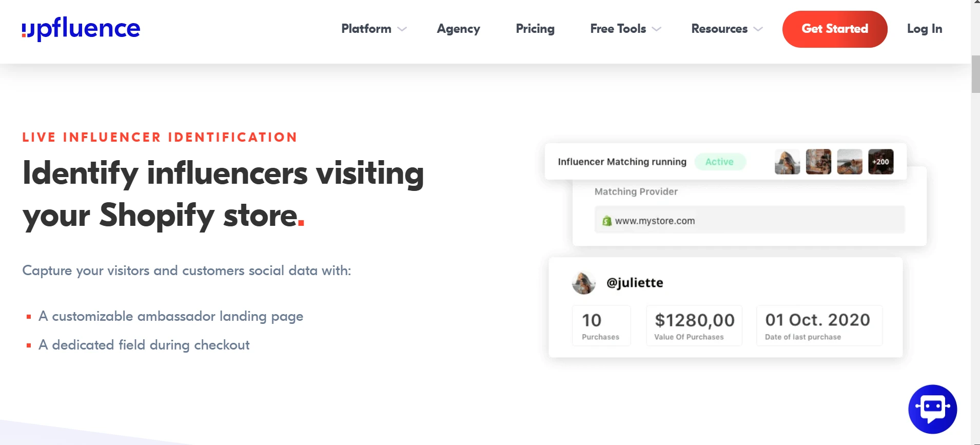Click the Log In link
This screenshot has height=445, width=980.
pos(925,29)
